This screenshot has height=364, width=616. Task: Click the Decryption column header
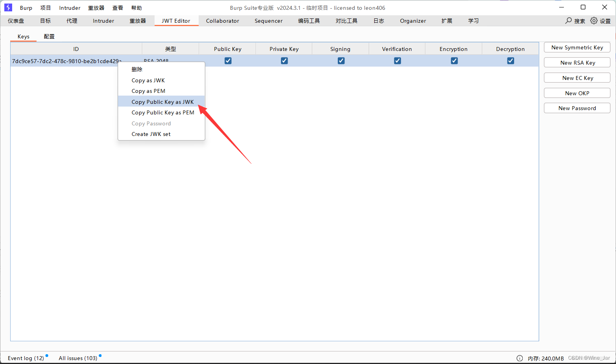(x=510, y=49)
